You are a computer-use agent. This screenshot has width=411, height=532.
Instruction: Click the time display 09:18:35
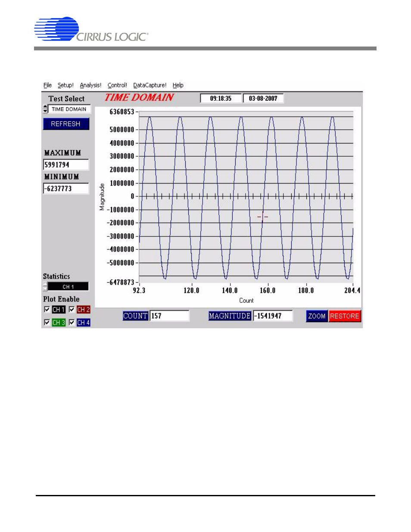click(x=221, y=99)
